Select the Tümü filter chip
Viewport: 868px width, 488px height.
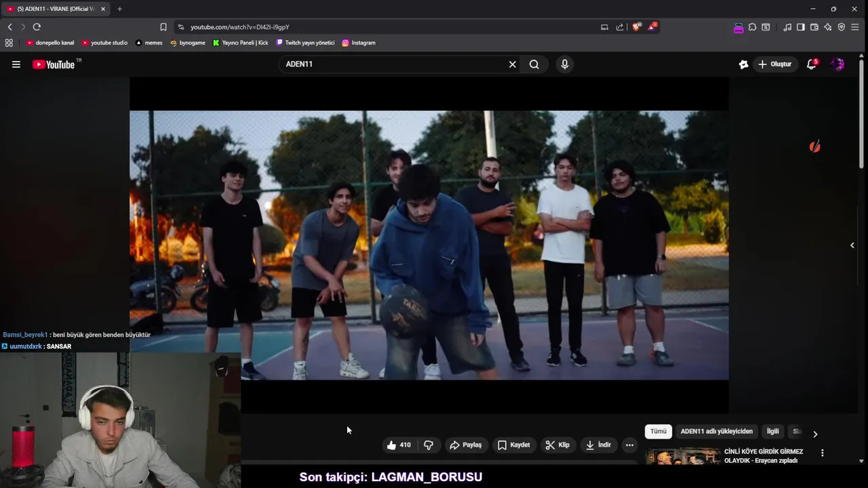658,432
